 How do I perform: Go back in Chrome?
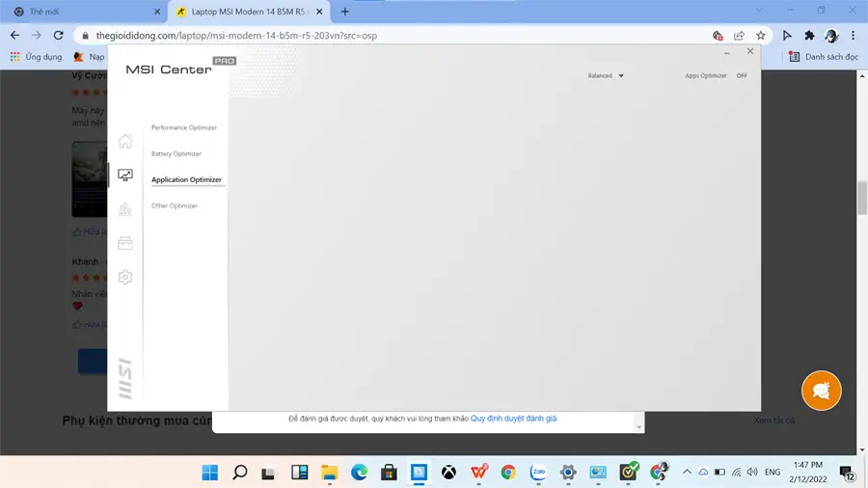click(x=14, y=36)
